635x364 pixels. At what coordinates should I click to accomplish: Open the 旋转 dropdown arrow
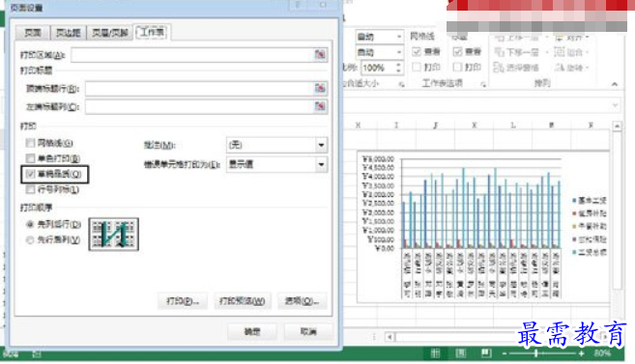(588, 68)
